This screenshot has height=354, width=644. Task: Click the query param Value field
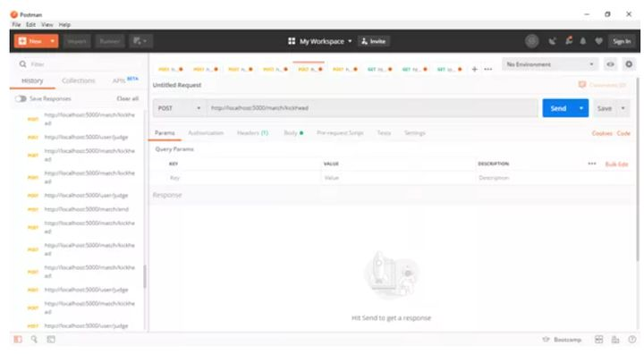397,178
